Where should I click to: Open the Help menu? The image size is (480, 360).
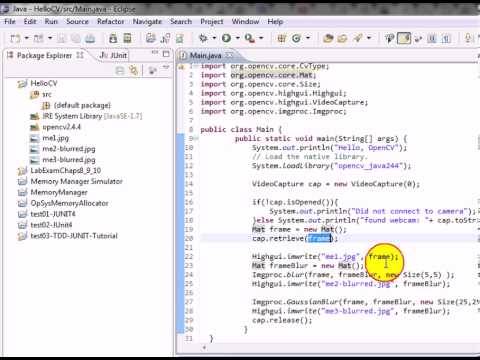coord(275,22)
